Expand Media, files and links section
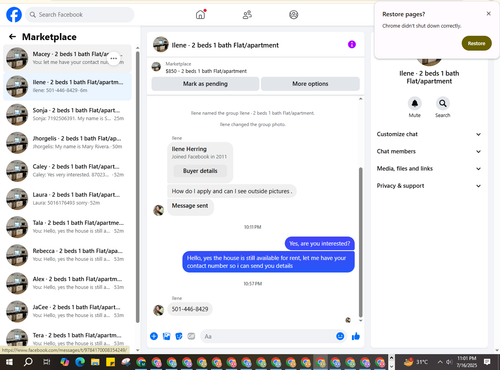 tap(429, 169)
